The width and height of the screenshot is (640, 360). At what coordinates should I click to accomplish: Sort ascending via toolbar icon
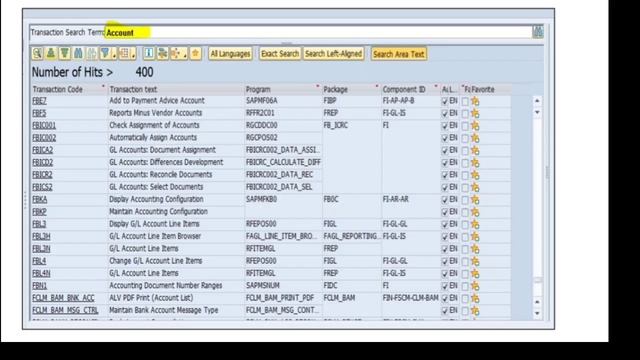(x=51, y=53)
